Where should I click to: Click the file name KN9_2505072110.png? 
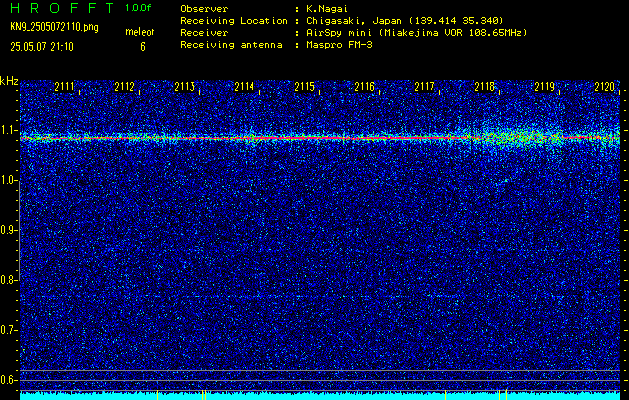pos(54,27)
